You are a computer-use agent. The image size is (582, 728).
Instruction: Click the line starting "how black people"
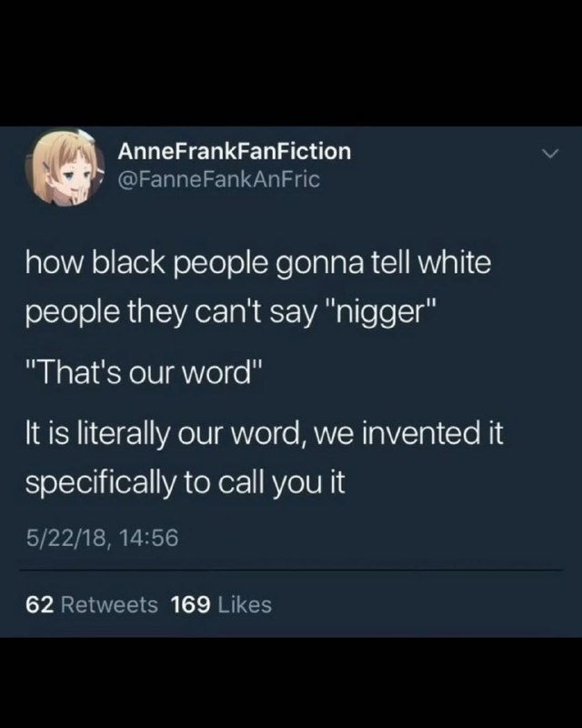(x=258, y=263)
